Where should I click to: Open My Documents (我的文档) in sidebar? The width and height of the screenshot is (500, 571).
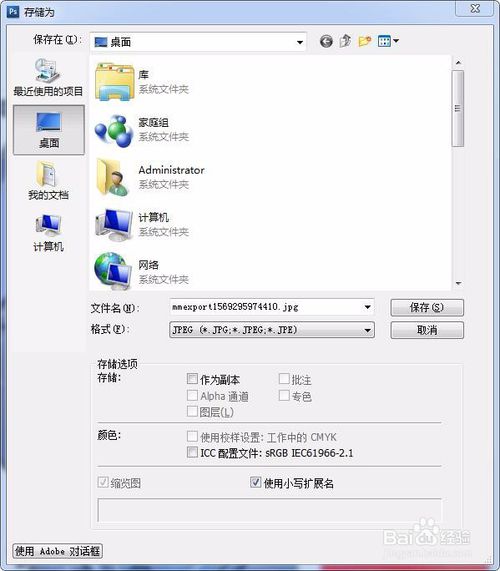[48, 181]
